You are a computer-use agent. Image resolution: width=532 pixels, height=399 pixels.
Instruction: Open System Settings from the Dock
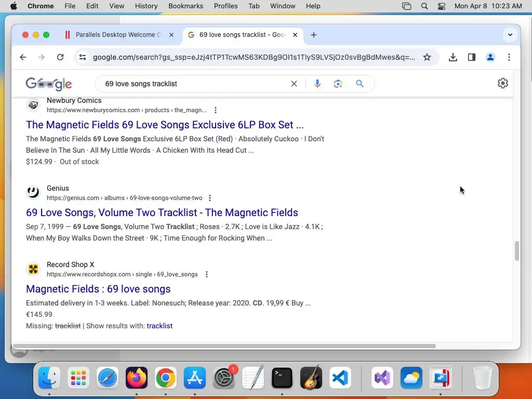pos(224,378)
